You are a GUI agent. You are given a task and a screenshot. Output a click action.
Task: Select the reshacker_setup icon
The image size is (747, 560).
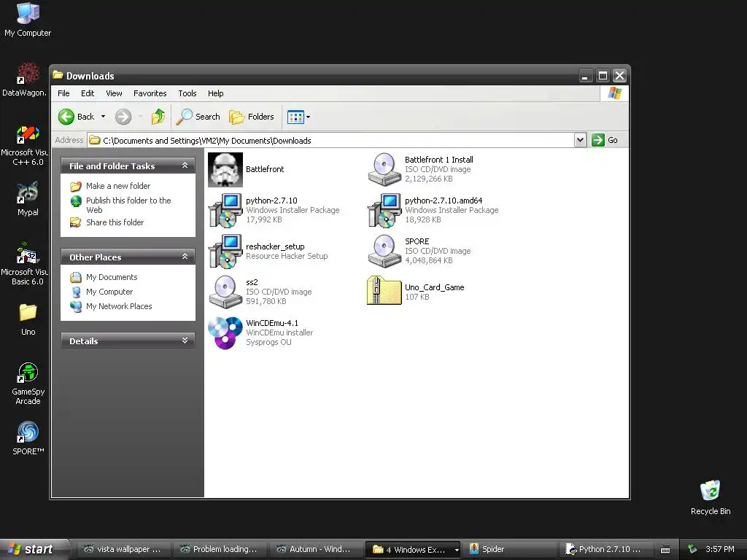pos(225,252)
